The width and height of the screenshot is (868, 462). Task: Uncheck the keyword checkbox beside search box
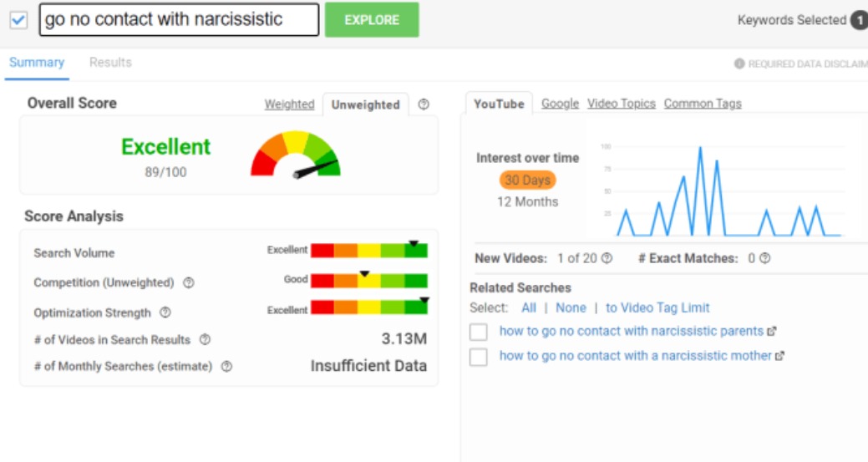point(18,19)
